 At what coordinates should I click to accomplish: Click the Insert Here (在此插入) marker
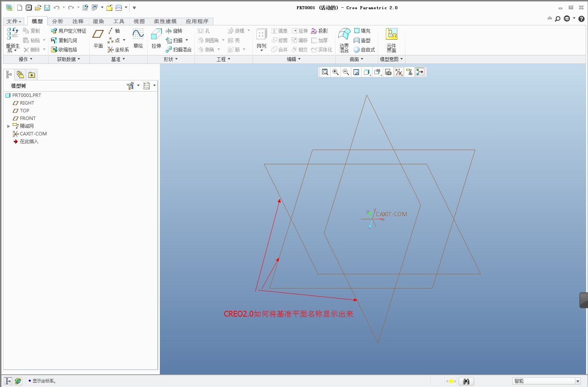click(26, 142)
